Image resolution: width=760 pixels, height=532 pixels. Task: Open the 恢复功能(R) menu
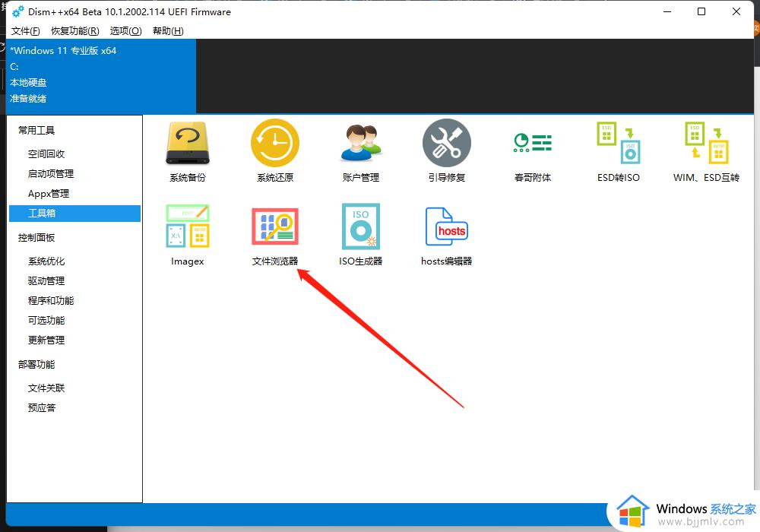coord(75,31)
